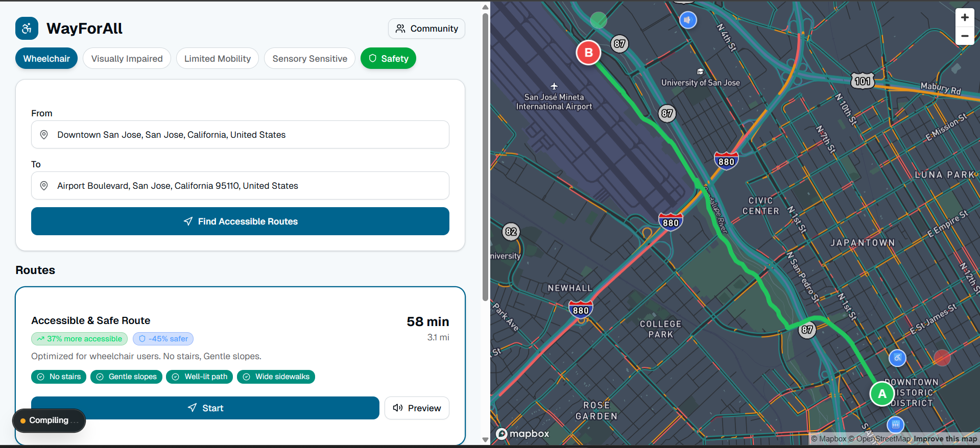Click the blue audio marker near N 4th St

pyautogui.click(x=688, y=20)
